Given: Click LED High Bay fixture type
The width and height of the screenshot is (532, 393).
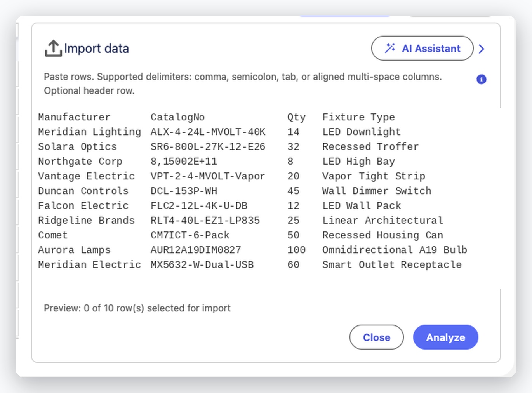Looking at the screenshot, I should pos(358,162).
